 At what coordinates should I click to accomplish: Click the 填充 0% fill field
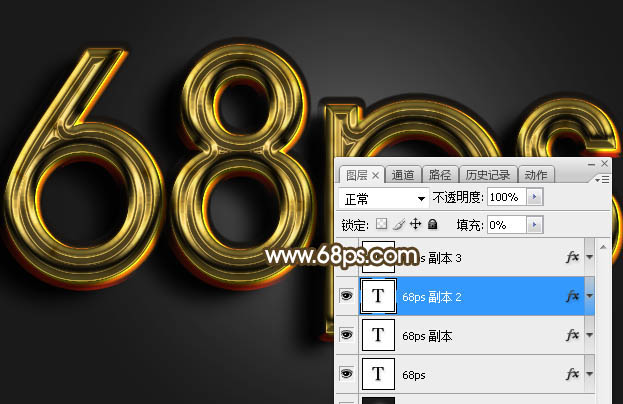coord(507,225)
